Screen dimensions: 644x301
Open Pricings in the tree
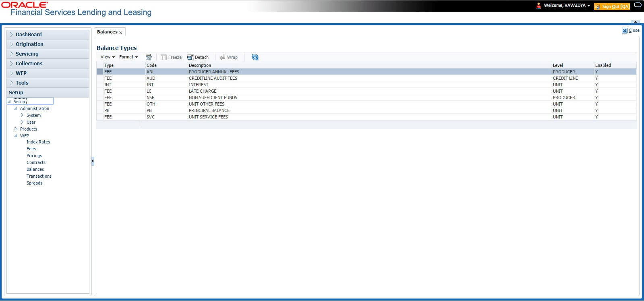(x=34, y=156)
